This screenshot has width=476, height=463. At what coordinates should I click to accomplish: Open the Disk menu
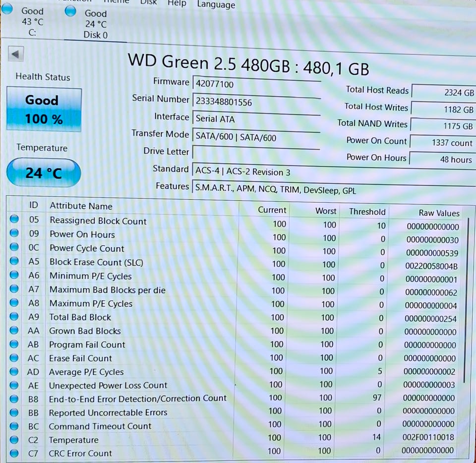(x=149, y=3)
